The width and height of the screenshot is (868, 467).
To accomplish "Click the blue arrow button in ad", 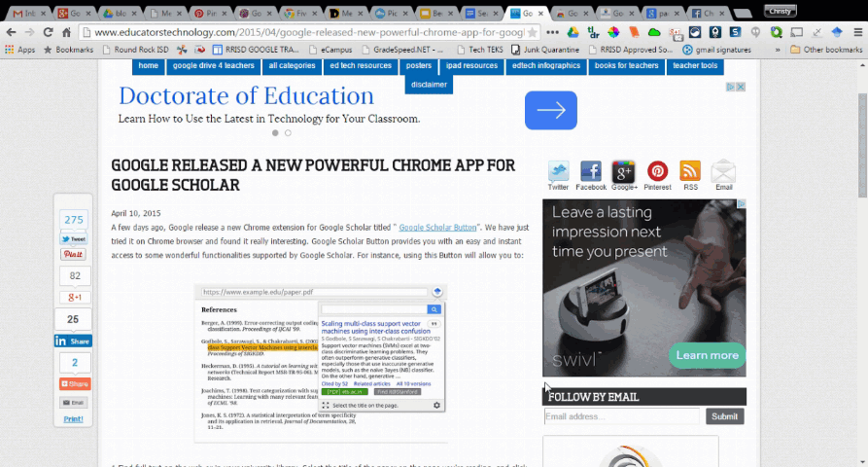I will [x=551, y=110].
